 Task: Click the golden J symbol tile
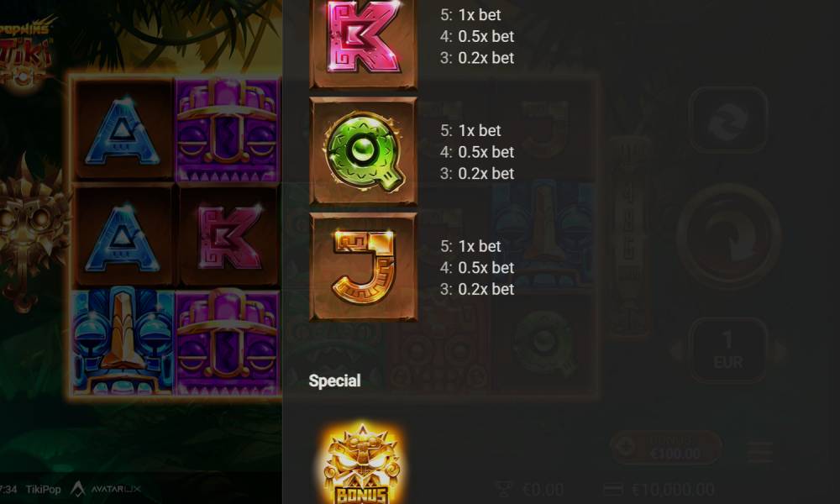pos(363,267)
